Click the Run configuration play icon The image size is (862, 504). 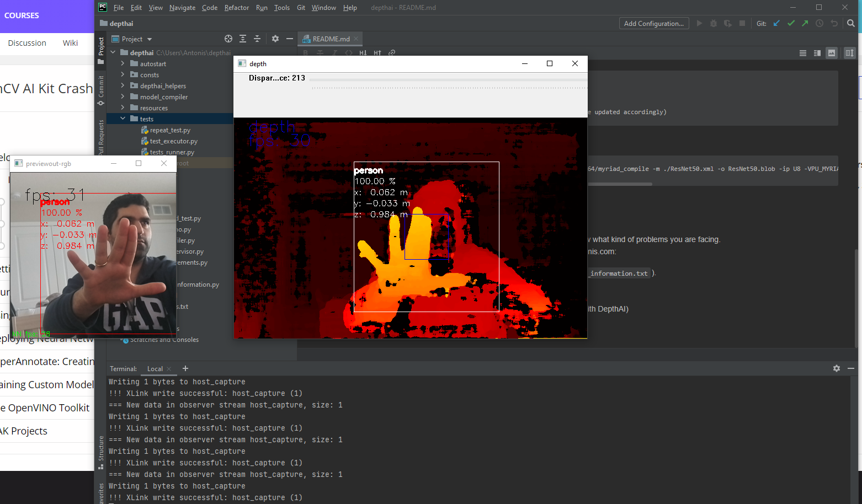[699, 23]
